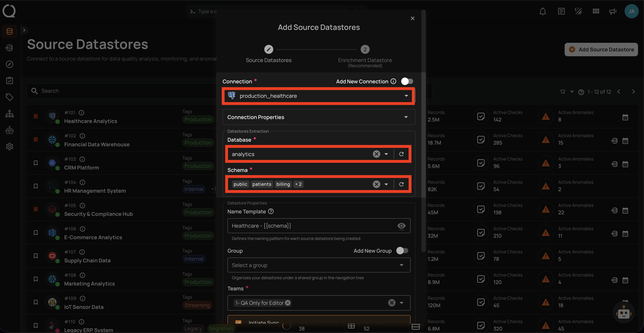This screenshot has width=644, height=333.
Task: Toggle the dark/light theme icon
Action: tap(578, 11)
